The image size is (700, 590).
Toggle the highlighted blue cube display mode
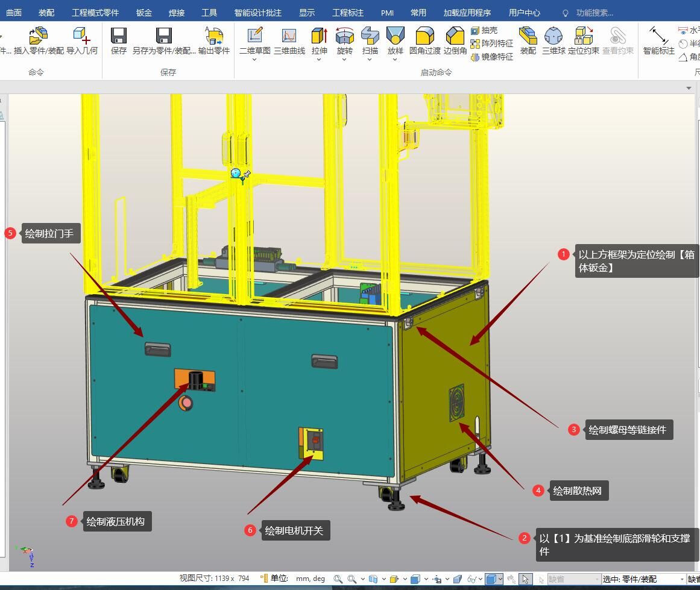(x=491, y=579)
